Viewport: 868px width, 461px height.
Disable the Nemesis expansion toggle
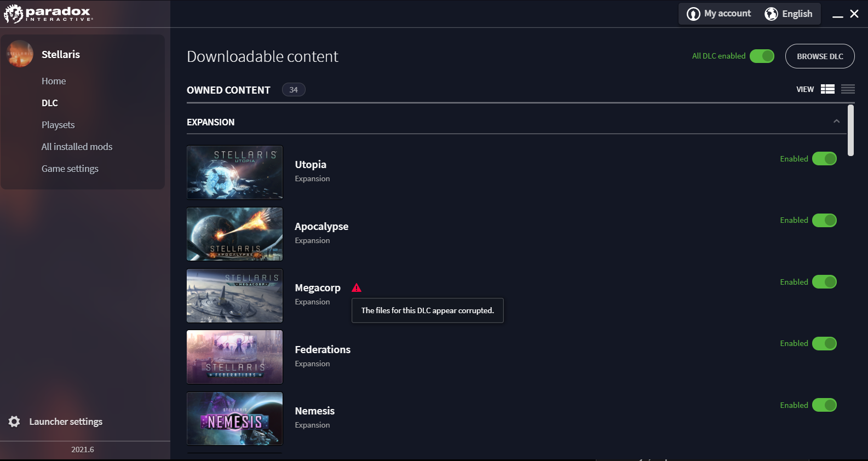pos(824,405)
